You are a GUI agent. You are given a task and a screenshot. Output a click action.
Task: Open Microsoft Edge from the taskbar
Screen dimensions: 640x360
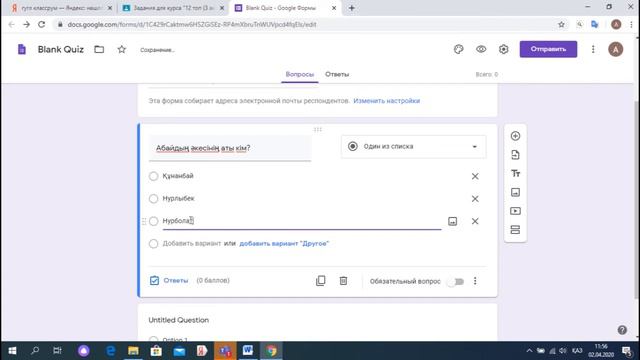click(111, 351)
